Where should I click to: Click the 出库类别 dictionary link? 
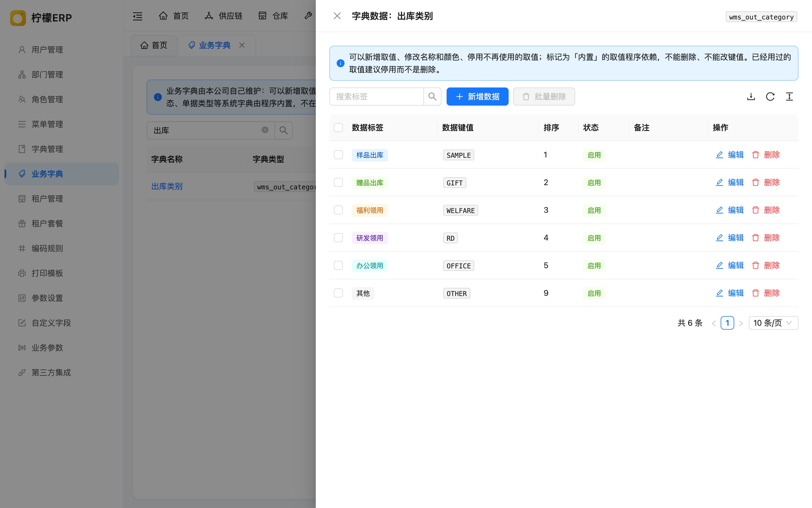click(x=167, y=187)
